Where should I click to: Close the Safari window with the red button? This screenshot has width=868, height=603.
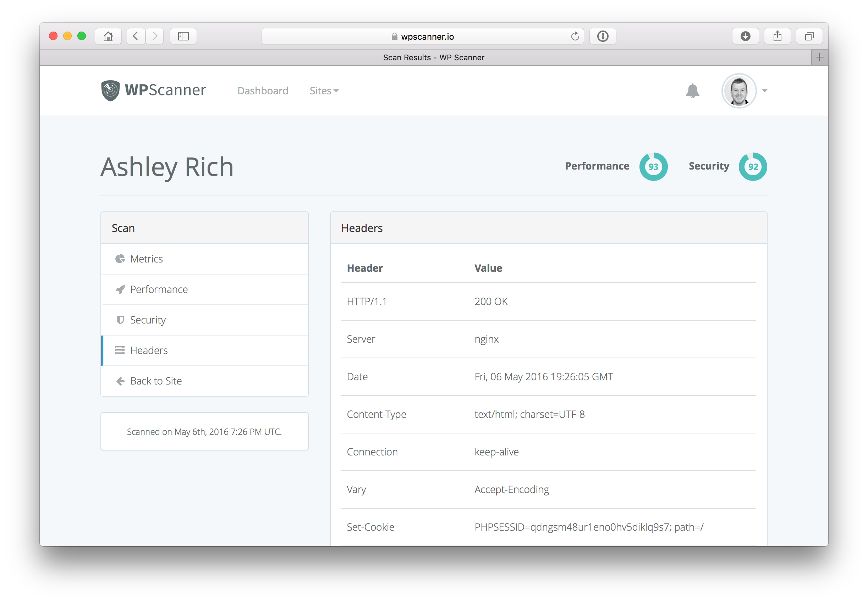pos(53,36)
